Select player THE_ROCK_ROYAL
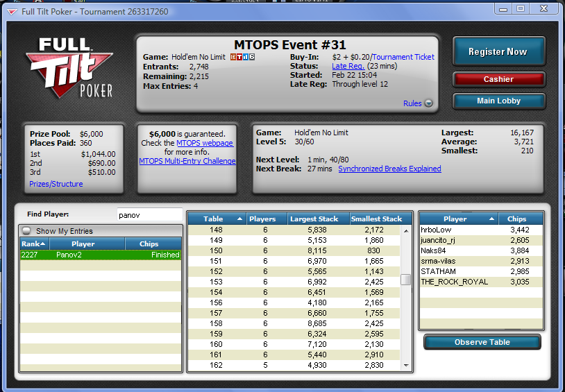Screen dimensions: 565x392 click(482, 282)
